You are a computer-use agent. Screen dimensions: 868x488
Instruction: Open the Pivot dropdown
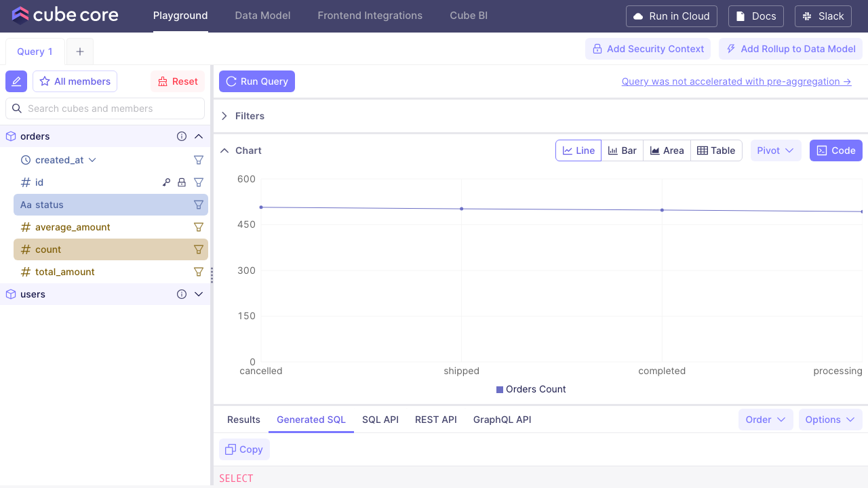point(776,150)
